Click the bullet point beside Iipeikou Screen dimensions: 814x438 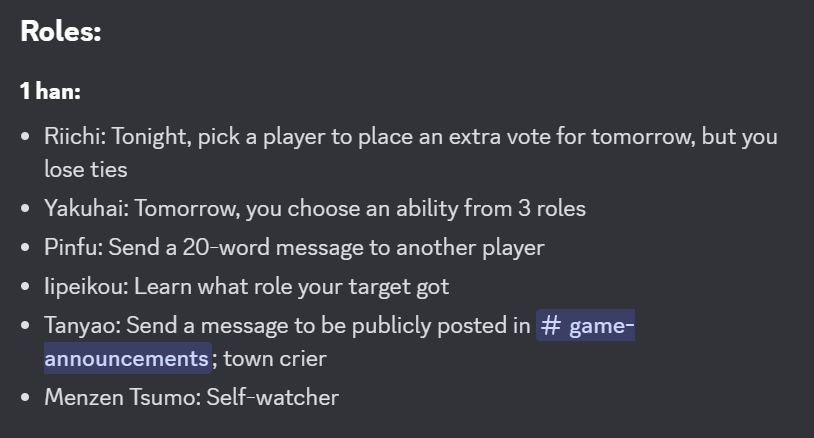coord(26,288)
